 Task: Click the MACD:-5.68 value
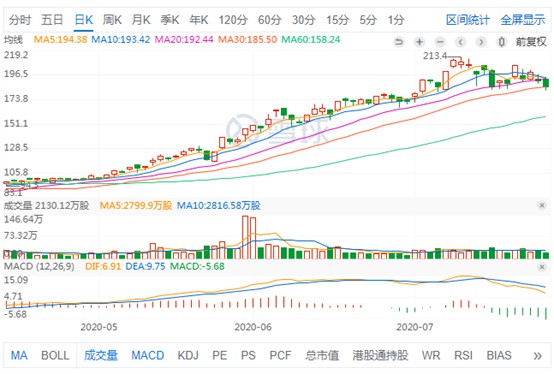pos(197,266)
